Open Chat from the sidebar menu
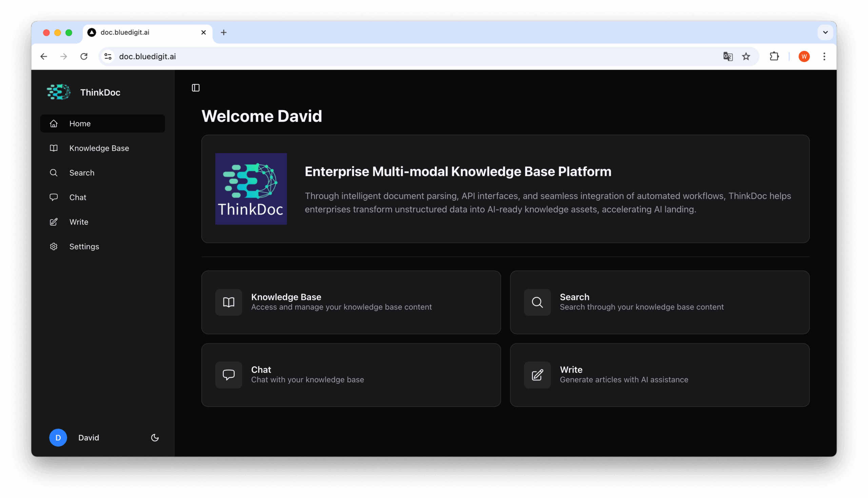This screenshot has height=498, width=868. (x=102, y=198)
